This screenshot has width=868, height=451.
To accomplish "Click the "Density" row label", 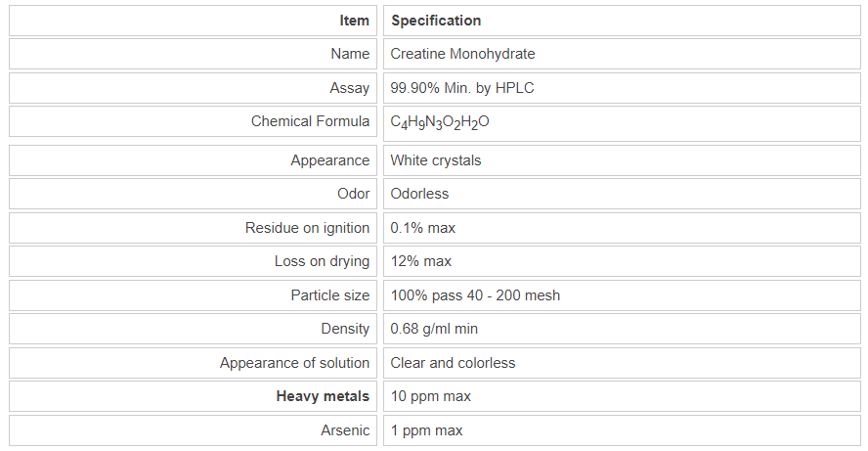I will 345,329.
